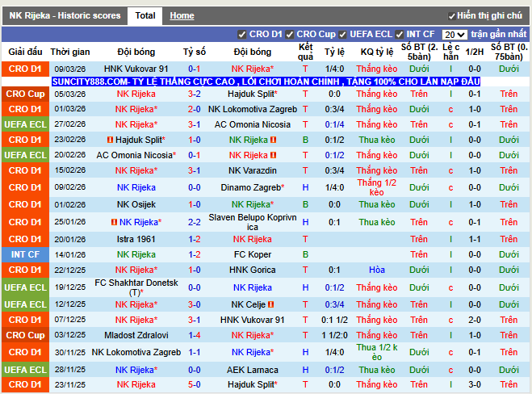The image size is (532, 394).
Task: Uncheck the UEFA ECL filter checkbox
Action: click(342, 35)
